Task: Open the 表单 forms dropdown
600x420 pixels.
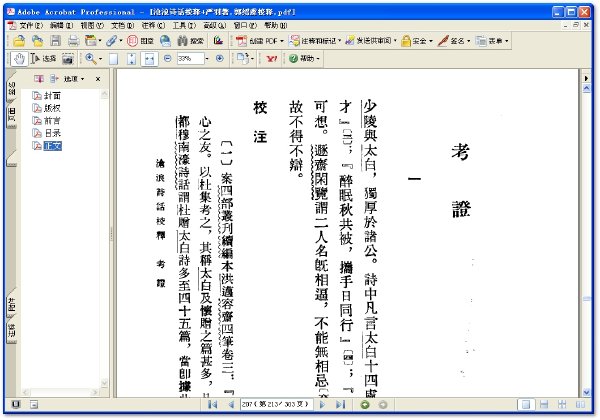Action: coord(492,41)
